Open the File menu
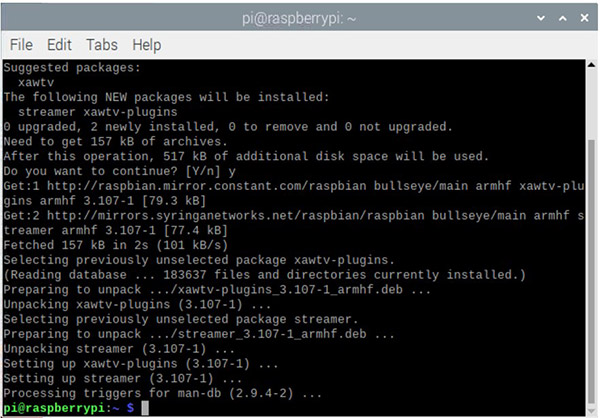 pos(21,45)
